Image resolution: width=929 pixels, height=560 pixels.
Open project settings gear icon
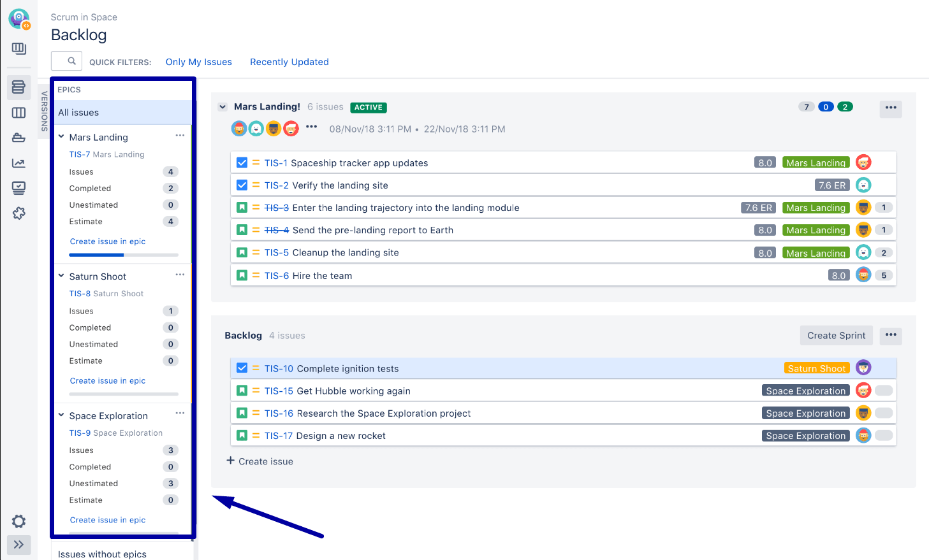(18, 521)
